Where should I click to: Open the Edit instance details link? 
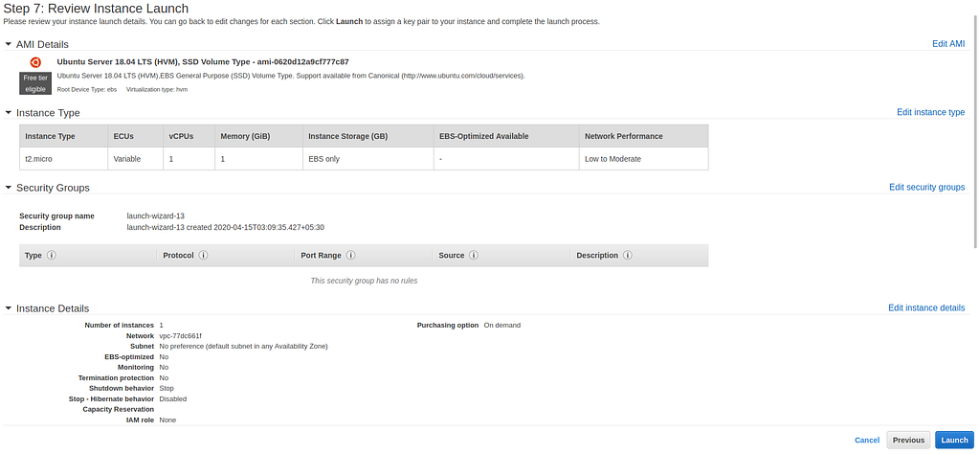coord(926,307)
